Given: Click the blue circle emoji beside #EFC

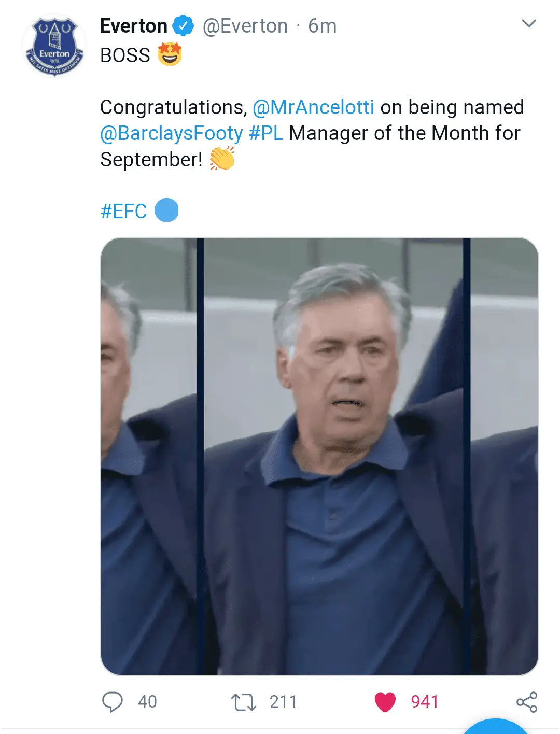Looking at the screenshot, I should (x=166, y=210).
